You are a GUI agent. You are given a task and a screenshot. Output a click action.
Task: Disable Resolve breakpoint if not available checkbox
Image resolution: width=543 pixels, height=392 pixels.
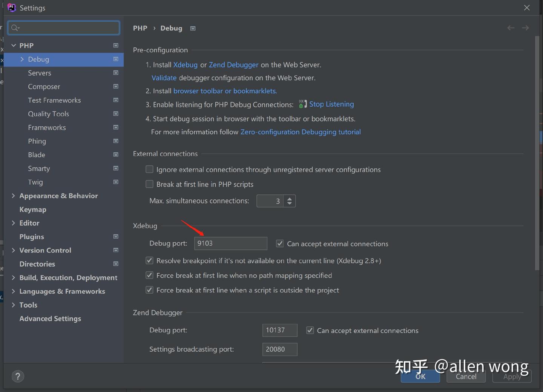(149, 260)
